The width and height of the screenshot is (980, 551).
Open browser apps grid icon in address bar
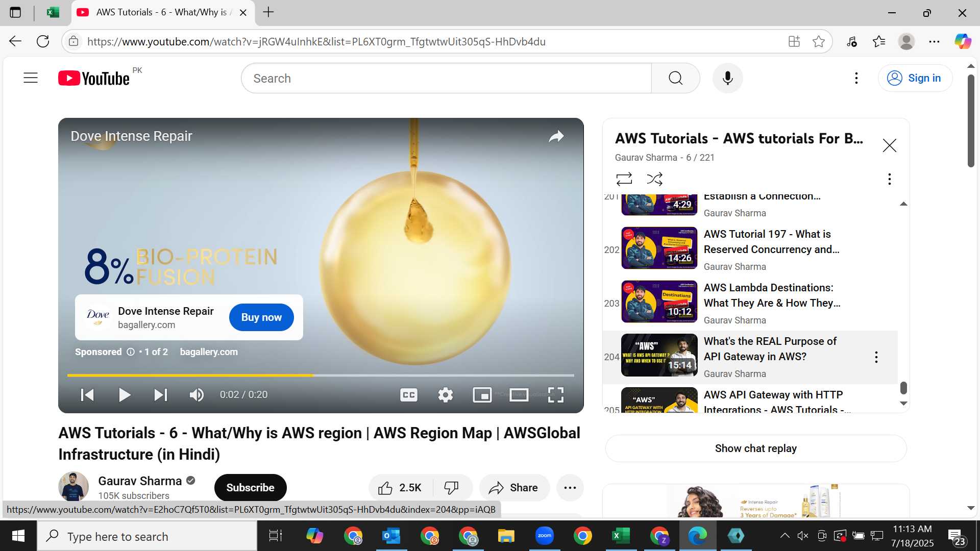tap(794, 41)
